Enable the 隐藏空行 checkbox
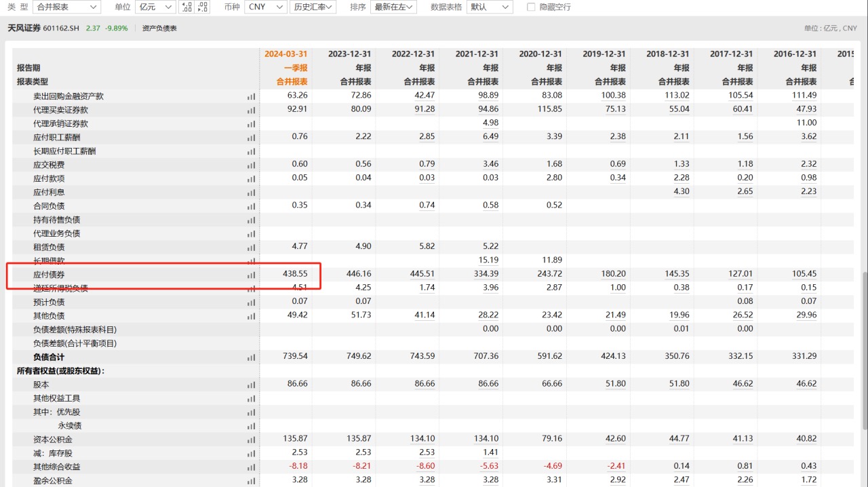 click(532, 7)
